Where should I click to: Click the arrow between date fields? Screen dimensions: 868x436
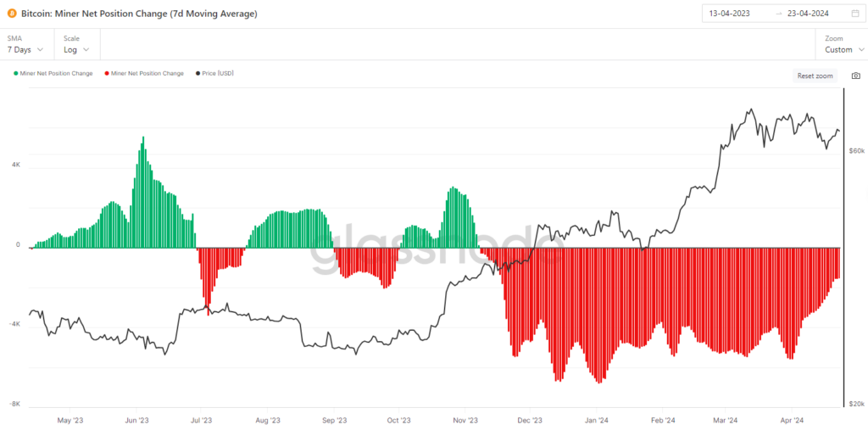[779, 14]
